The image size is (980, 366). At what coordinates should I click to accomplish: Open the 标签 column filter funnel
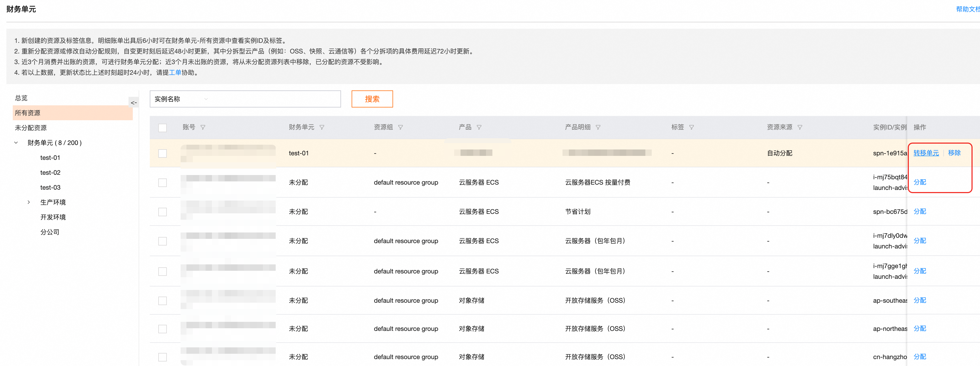click(x=691, y=127)
